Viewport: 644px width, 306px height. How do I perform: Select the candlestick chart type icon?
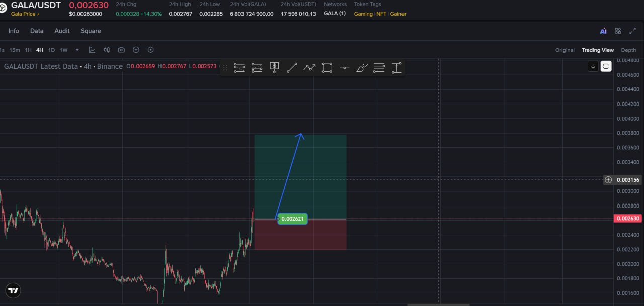pos(107,50)
